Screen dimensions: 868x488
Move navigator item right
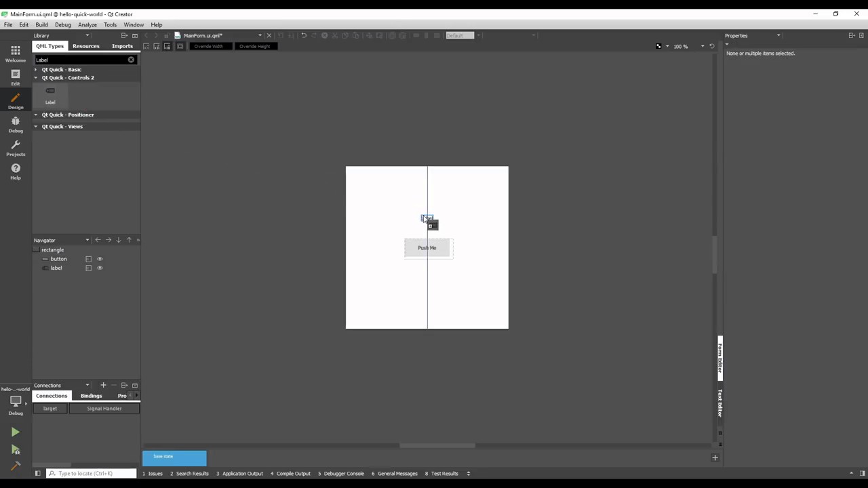tap(108, 240)
